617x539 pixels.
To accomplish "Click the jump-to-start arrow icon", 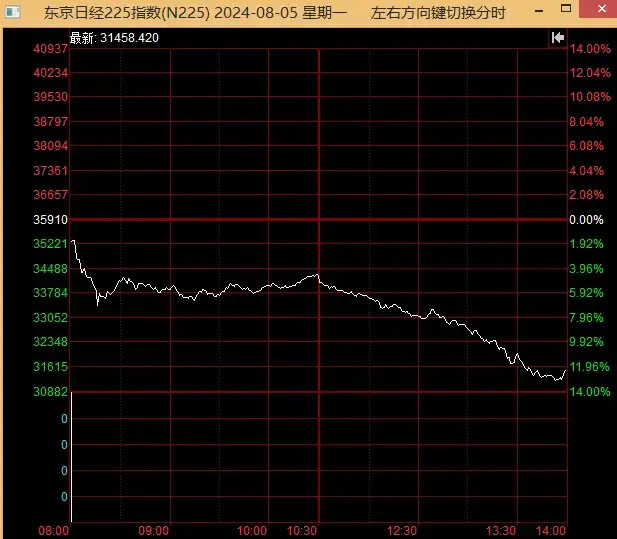I will click(x=558, y=38).
